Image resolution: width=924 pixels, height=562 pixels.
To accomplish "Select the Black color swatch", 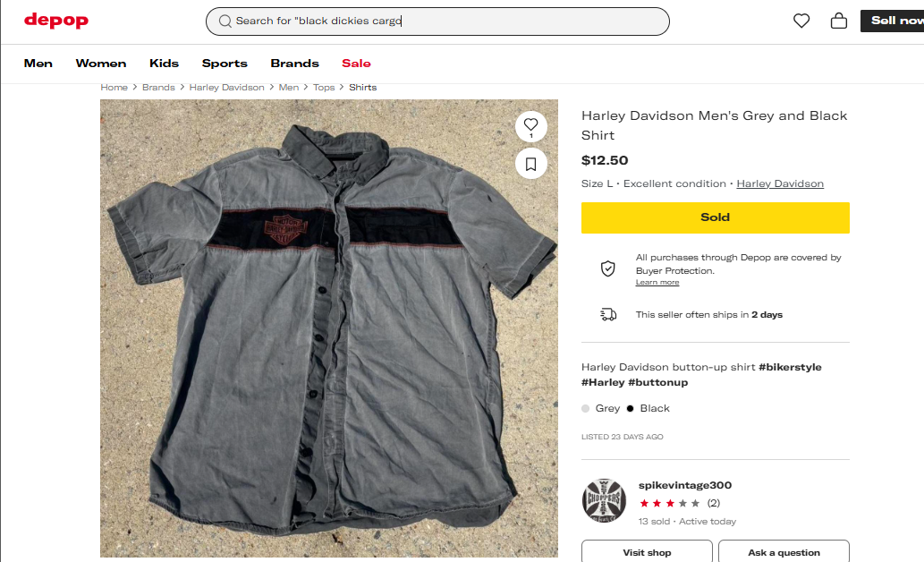I will (x=631, y=408).
